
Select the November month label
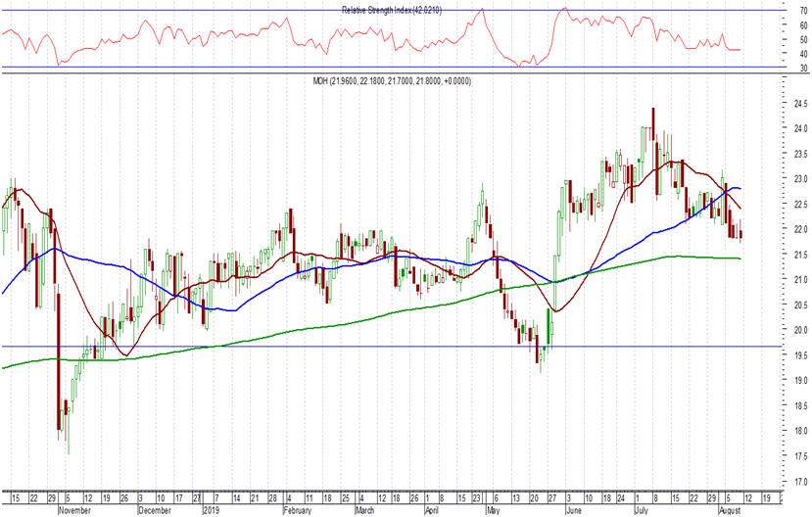75,511
